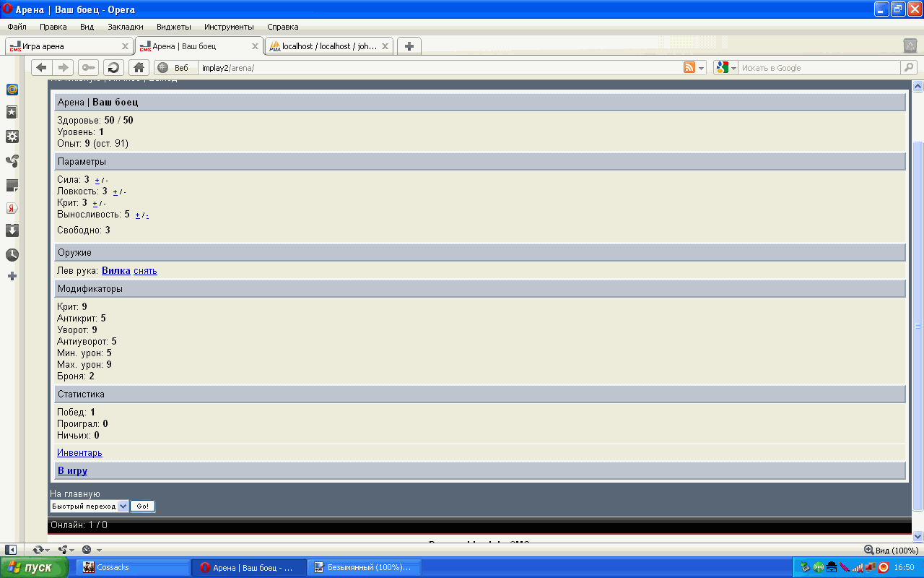924x578 pixels.
Task: Open the Инструменты menu
Action: click(x=229, y=27)
